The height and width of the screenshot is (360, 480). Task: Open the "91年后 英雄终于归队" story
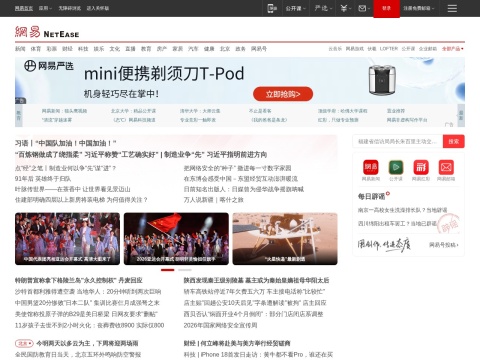coord(43,179)
